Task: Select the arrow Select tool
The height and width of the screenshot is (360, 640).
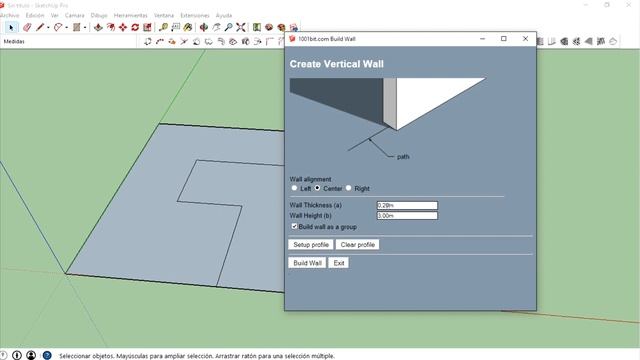Action: tap(11, 27)
